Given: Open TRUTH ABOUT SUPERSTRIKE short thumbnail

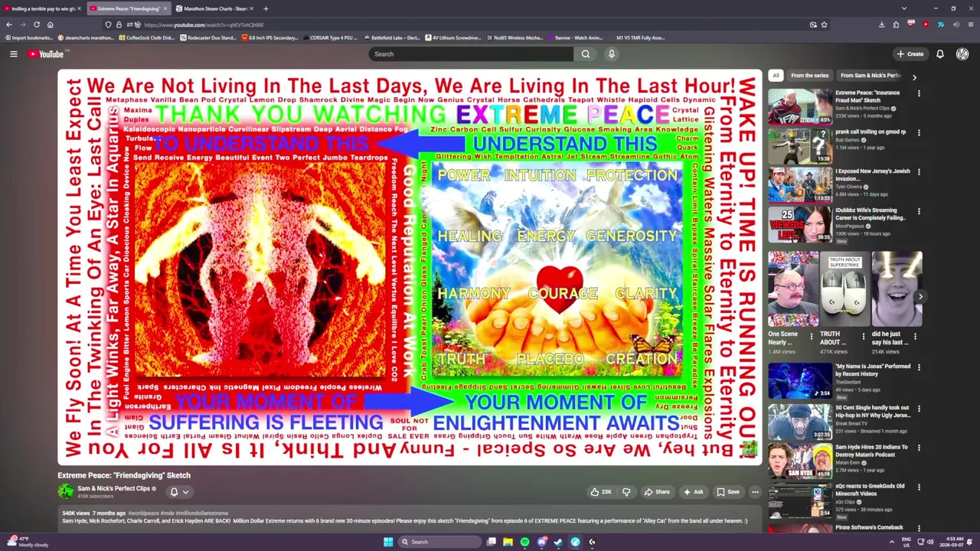Looking at the screenshot, I should (x=844, y=289).
